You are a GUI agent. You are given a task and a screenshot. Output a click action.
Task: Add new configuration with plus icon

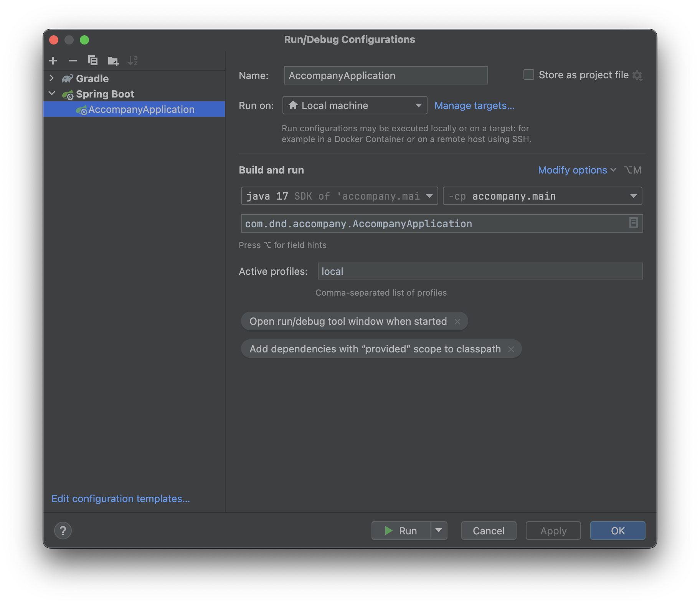(x=53, y=61)
